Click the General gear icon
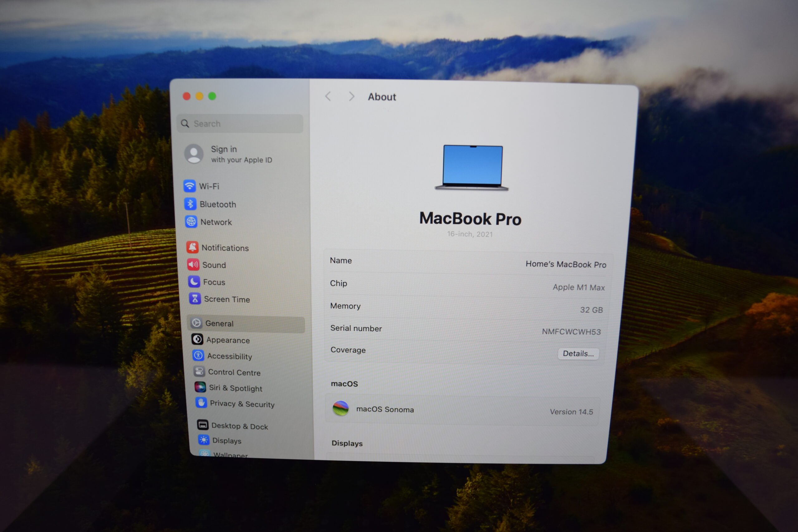798x532 pixels. [x=196, y=323]
